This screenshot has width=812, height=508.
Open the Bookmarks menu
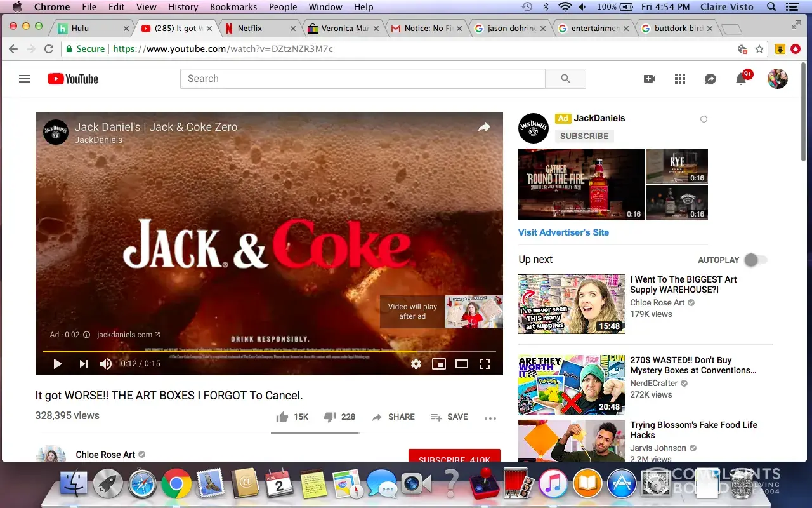pos(233,7)
